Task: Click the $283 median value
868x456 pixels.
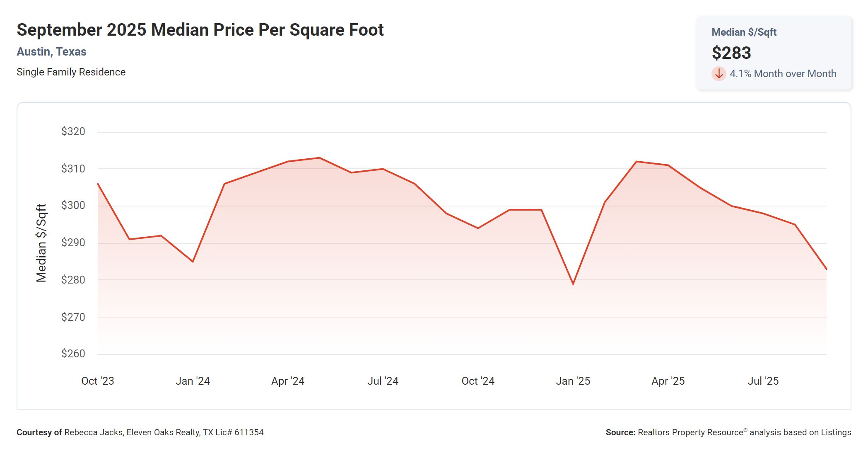Action: click(x=731, y=53)
